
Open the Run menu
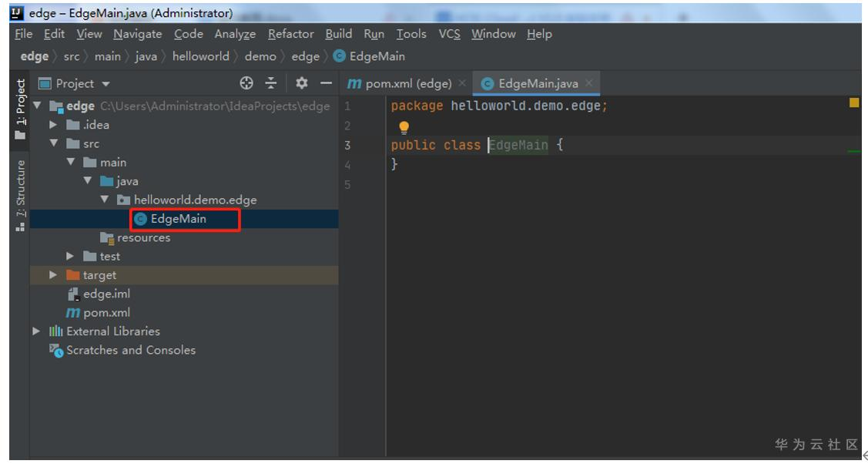pos(374,35)
